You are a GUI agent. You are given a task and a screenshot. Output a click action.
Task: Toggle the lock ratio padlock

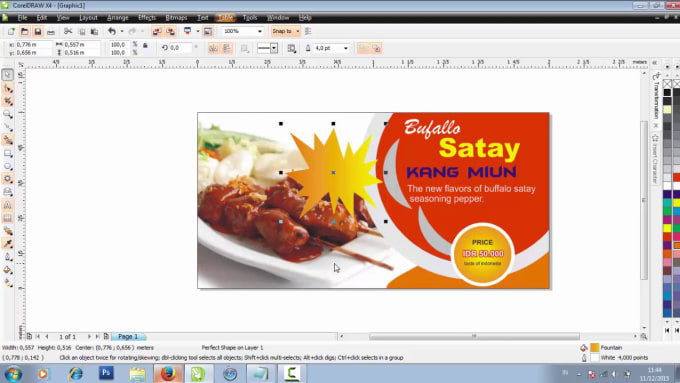[145, 45]
